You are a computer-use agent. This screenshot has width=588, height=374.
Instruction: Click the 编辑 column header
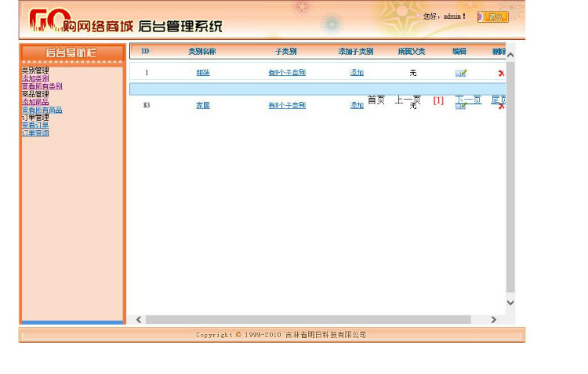(459, 52)
